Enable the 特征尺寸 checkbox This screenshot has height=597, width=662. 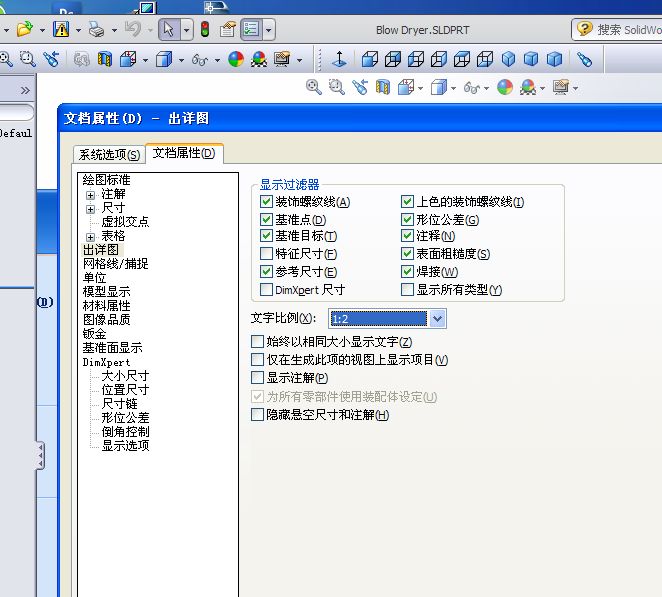click(x=266, y=254)
